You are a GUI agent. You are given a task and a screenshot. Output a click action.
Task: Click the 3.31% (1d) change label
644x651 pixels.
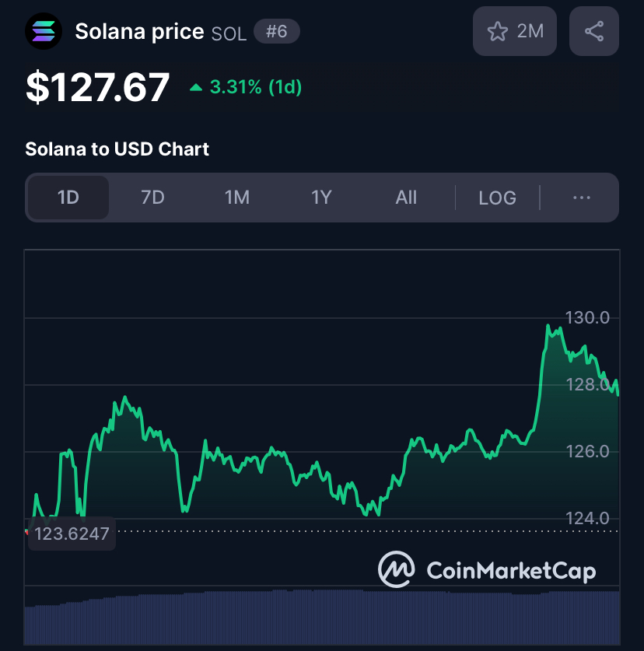[255, 87]
